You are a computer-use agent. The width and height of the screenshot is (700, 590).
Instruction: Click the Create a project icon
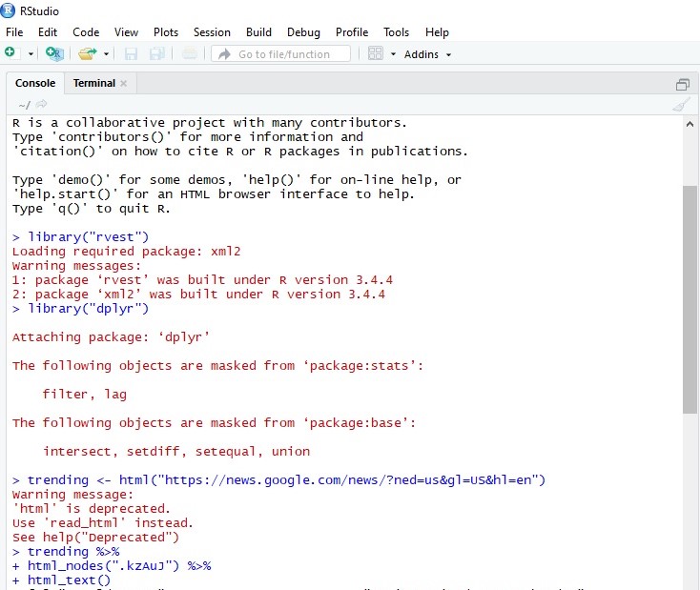[54, 53]
